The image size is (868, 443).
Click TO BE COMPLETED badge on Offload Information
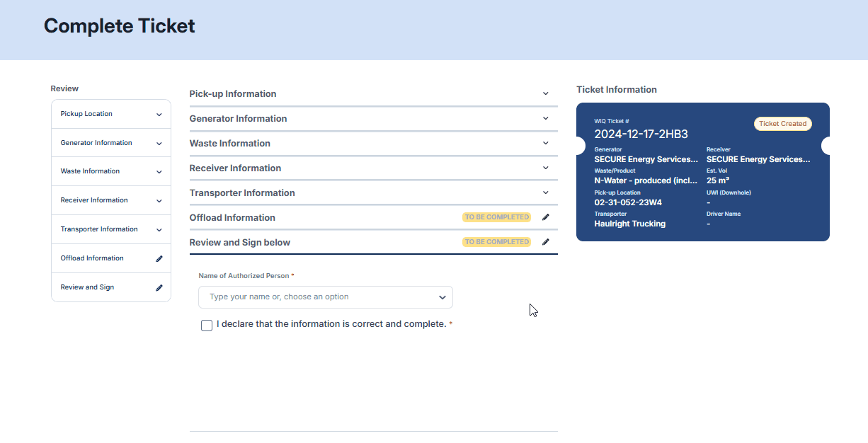(x=497, y=217)
